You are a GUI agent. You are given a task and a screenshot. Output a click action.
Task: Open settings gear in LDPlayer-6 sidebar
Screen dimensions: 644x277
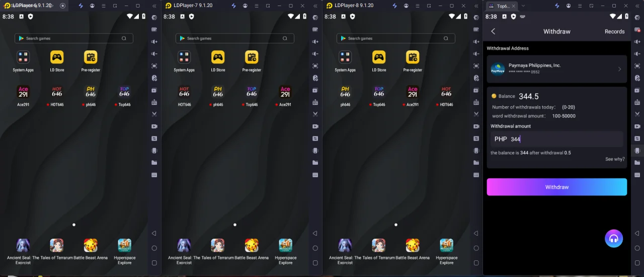[x=154, y=18]
